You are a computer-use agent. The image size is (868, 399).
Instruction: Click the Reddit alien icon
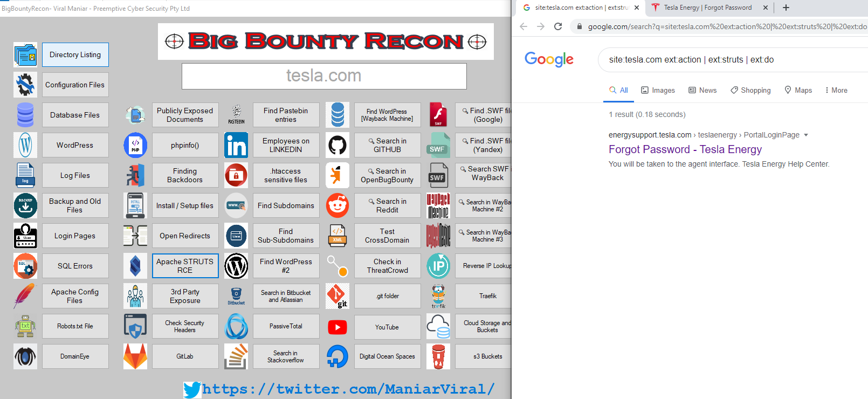(337, 205)
